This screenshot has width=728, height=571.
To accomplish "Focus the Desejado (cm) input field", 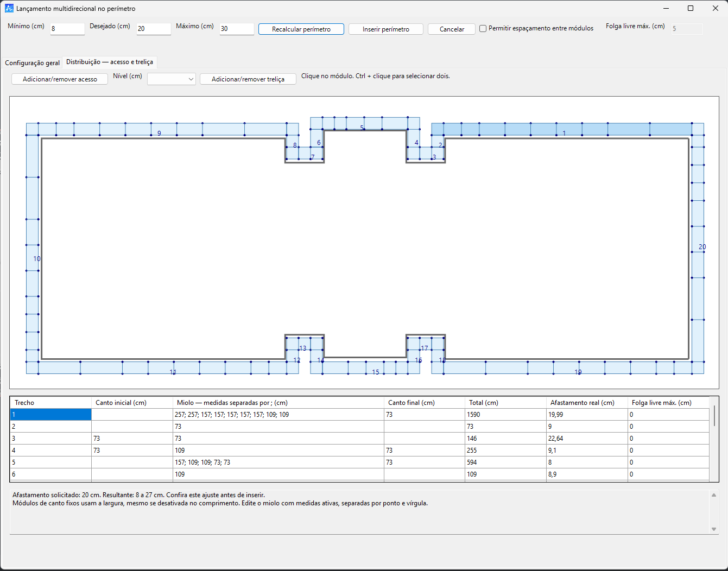I will 154,29.
